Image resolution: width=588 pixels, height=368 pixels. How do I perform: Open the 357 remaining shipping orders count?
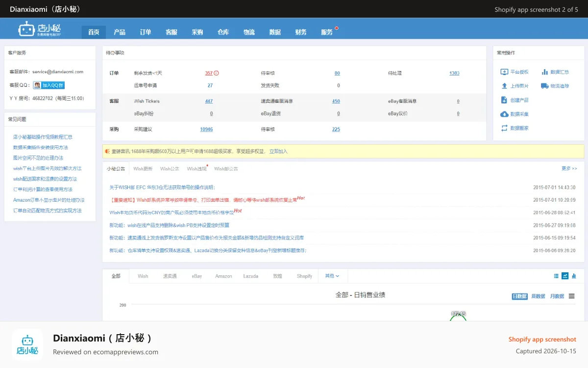pyautogui.click(x=209, y=73)
